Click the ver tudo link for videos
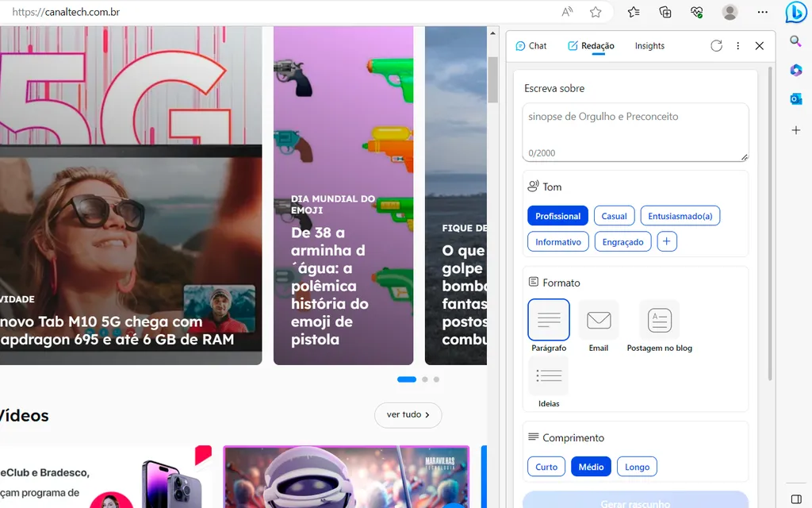 (408, 414)
